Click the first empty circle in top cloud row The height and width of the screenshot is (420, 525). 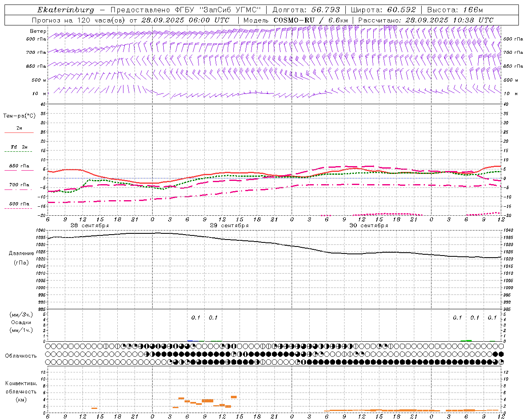(48, 346)
